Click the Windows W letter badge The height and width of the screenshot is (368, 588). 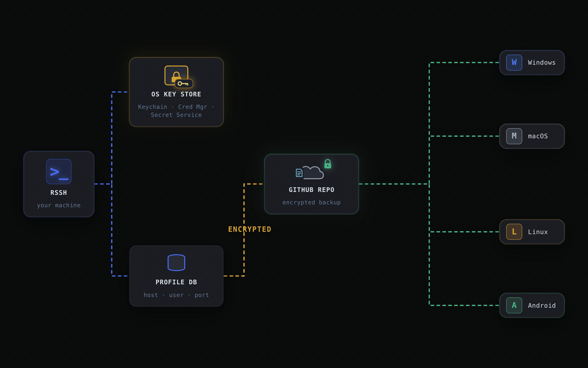pos(514,63)
